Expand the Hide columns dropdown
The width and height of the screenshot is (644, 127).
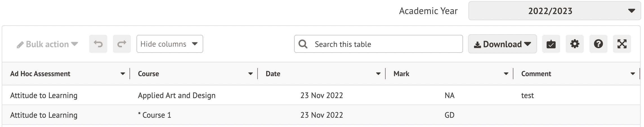169,44
